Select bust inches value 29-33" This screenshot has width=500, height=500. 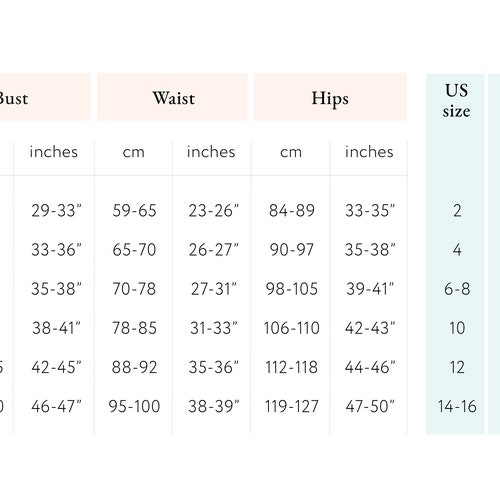click(x=56, y=210)
